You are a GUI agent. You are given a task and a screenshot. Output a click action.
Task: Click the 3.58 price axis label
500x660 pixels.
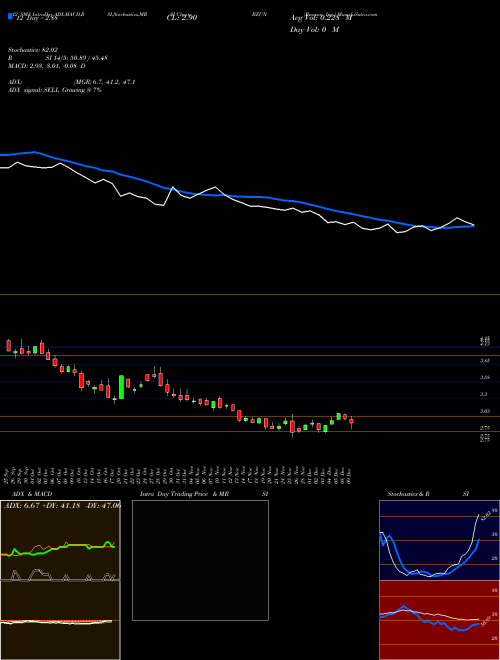(x=485, y=378)
